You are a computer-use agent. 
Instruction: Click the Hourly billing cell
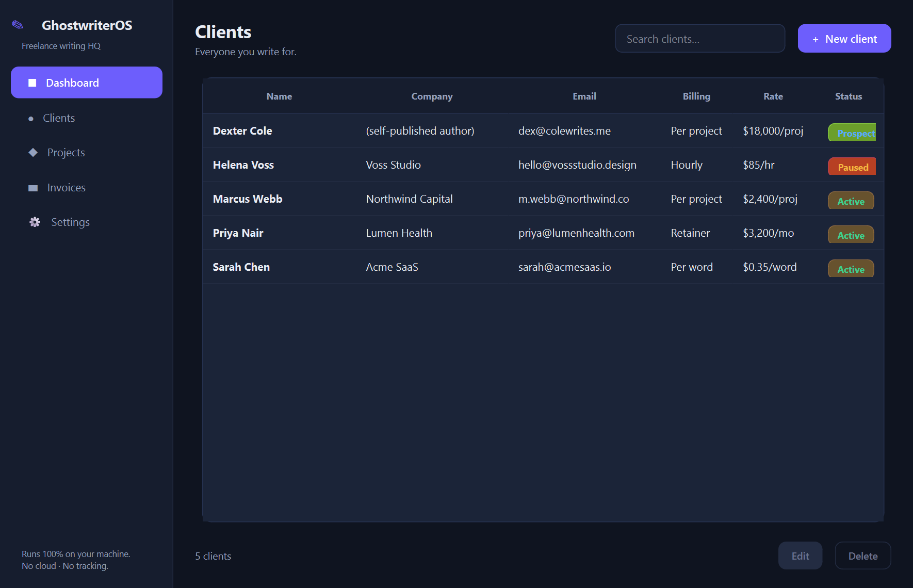[687, 165]
